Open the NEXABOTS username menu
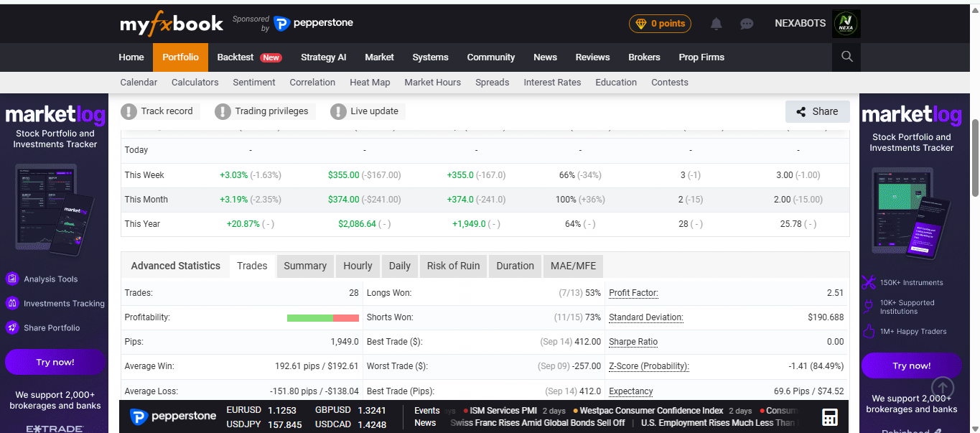Image resolution: width=980 pixels, height=433 pixels. pos(800,24)
